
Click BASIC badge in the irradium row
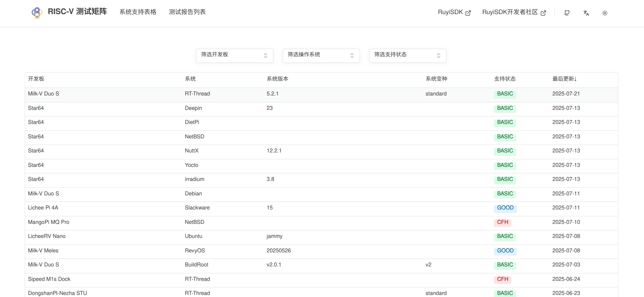click(x=505, y=180)
